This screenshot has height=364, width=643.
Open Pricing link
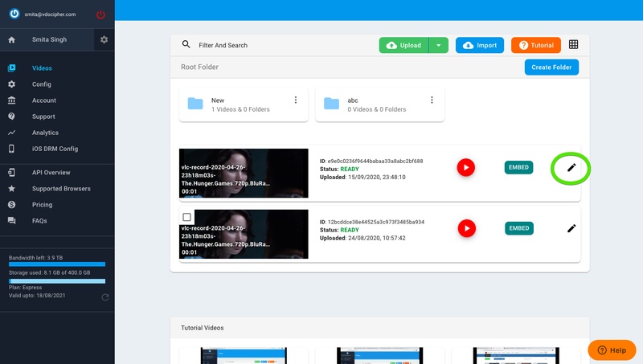43,205
